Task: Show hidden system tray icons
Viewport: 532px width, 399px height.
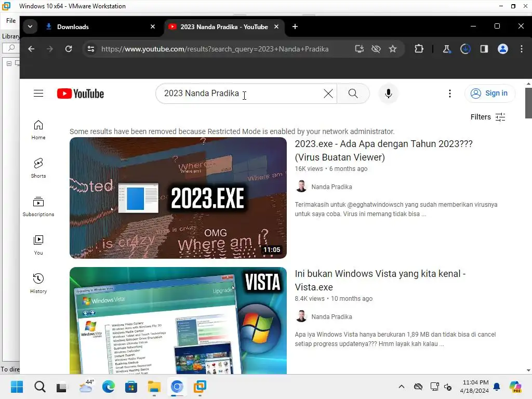Action: (402, 387)
